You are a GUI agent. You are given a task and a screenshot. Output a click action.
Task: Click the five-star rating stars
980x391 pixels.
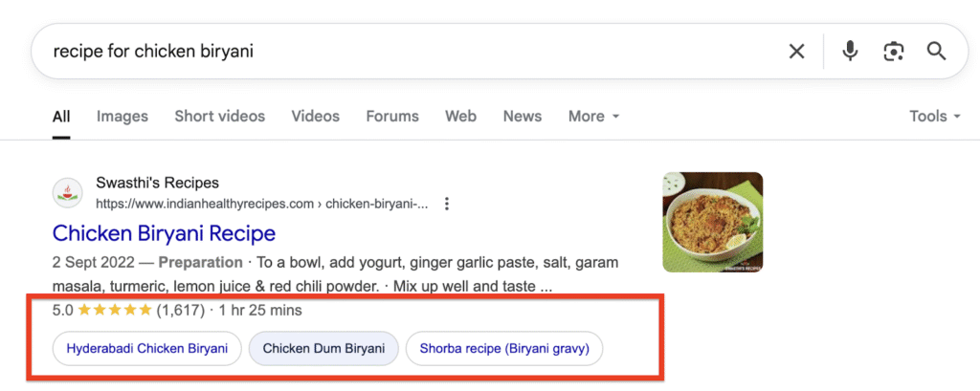[x=115, y=311]
